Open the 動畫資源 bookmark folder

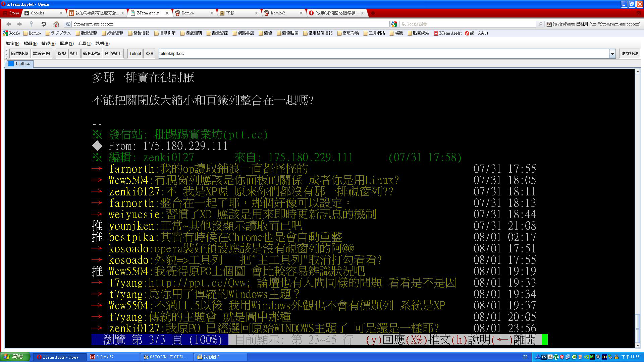click(86, 33)
